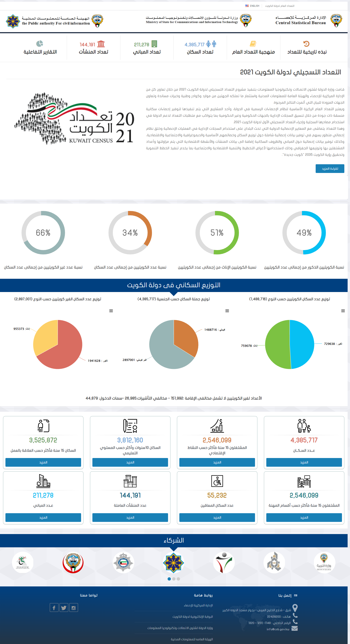Switch language via the ENGLISH link
Viewport: 350px width, 644px height.
coord(252,6)
